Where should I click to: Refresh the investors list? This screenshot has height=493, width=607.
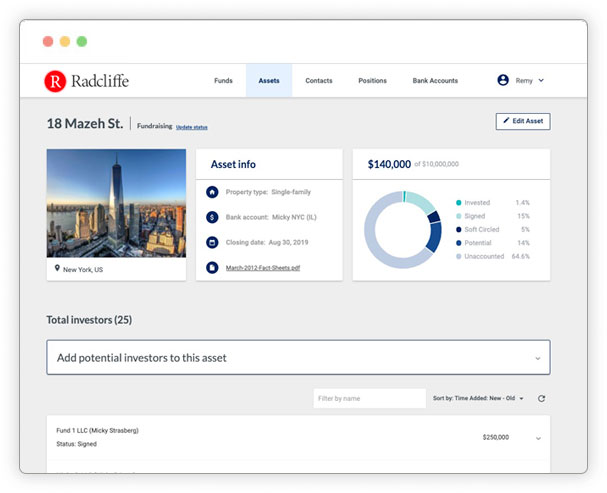click(541, 398)
